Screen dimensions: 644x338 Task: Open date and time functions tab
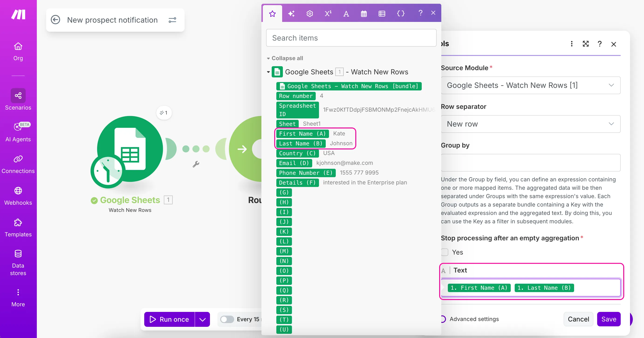point(364,14)
